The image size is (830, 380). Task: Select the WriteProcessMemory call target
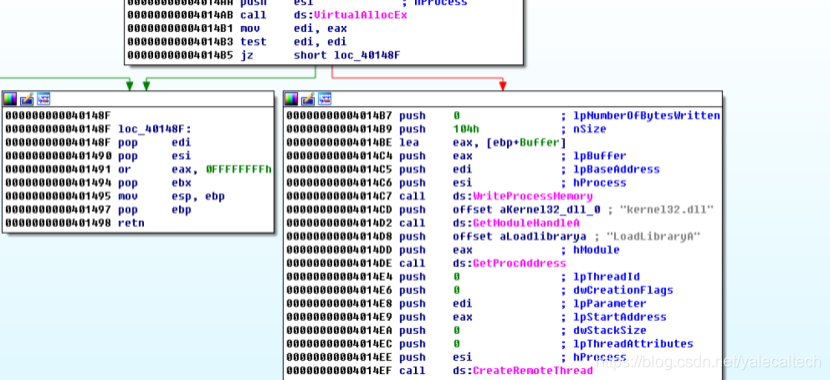coord(533,196)
